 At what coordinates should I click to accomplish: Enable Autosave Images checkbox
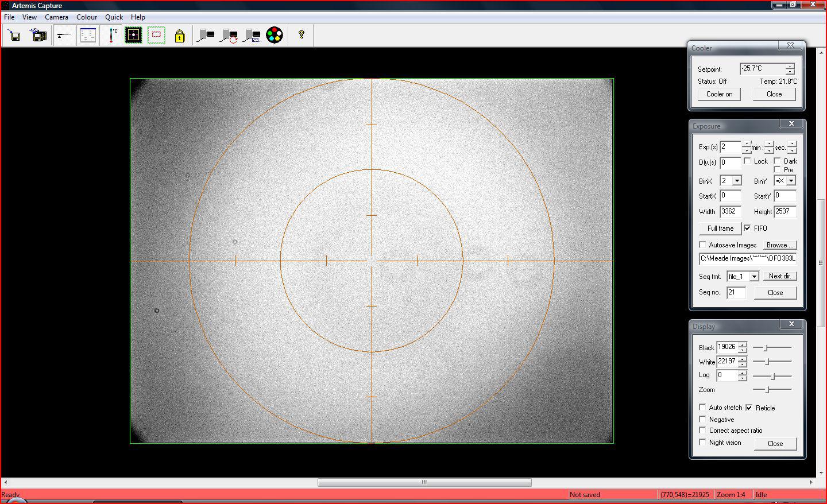(x=702, y=245)
